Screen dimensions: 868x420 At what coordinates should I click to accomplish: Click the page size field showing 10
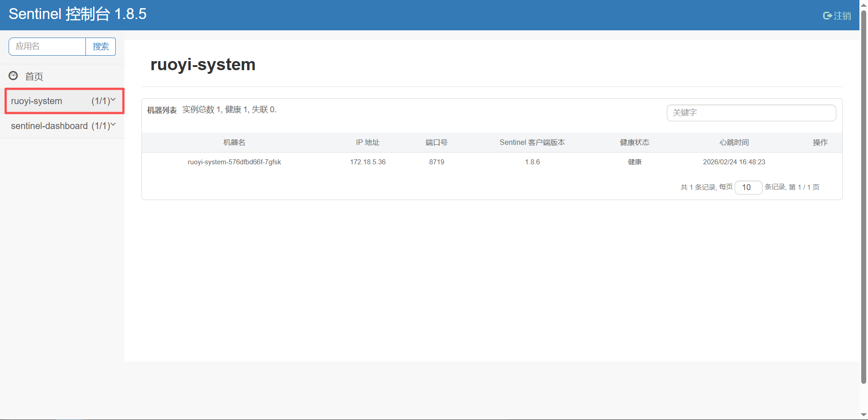[748, 187]
